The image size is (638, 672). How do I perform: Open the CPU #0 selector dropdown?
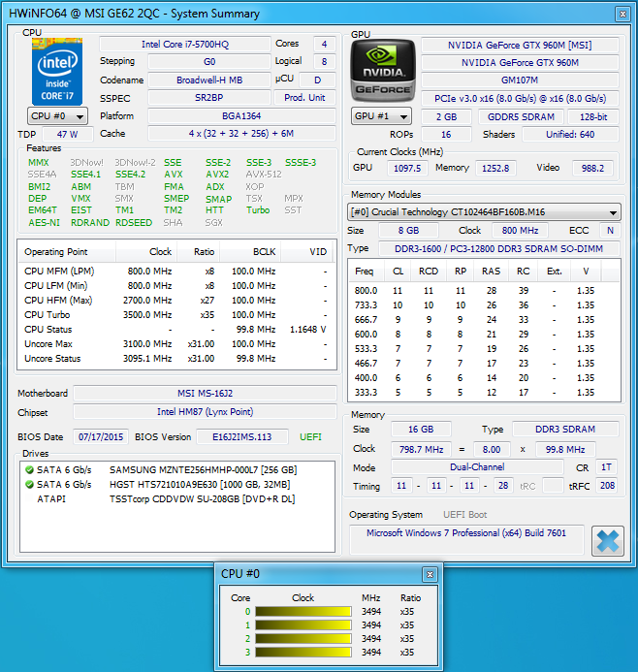[x=57, y=116]
